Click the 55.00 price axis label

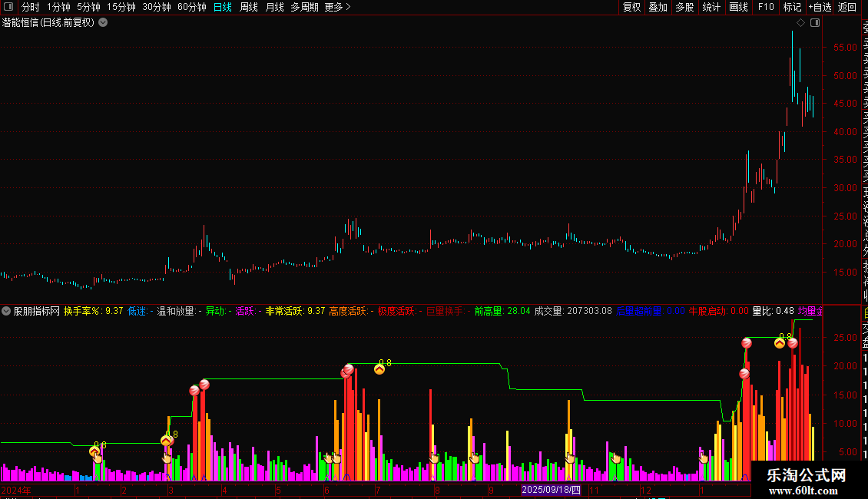[845, 48]
